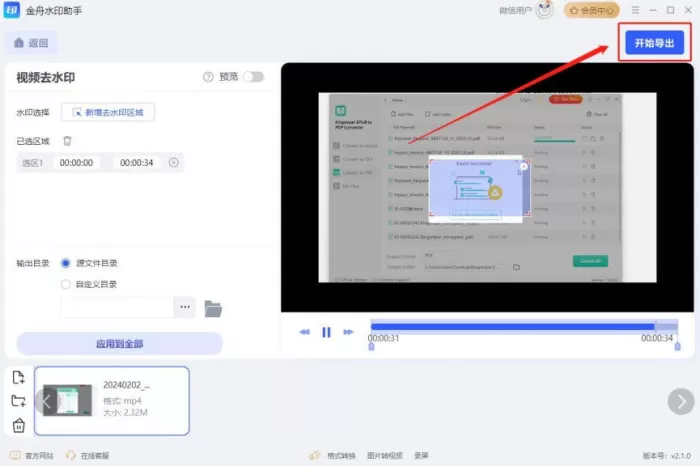Click the 开始导出 export button
This screenshot has height=466, width=700.
click(654, 43)
